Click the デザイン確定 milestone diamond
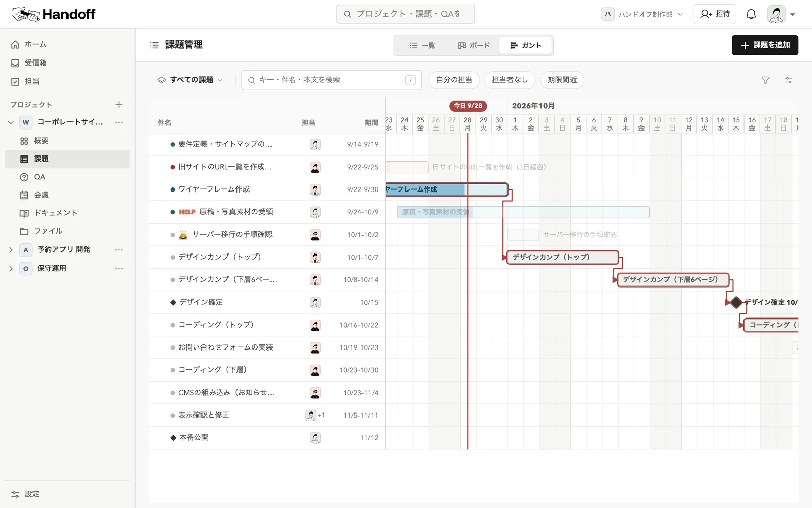Viewport: 812px width, 508px height. [736, 302]
